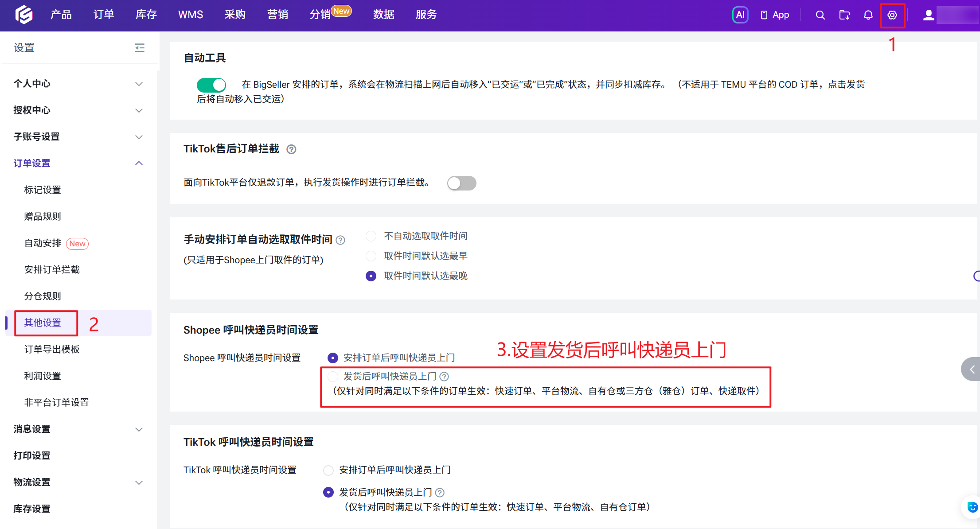Image resolution: width=980 pixels, height=529 pixels.
Task: Open 服务 top menu
Action: coord(426,15)
